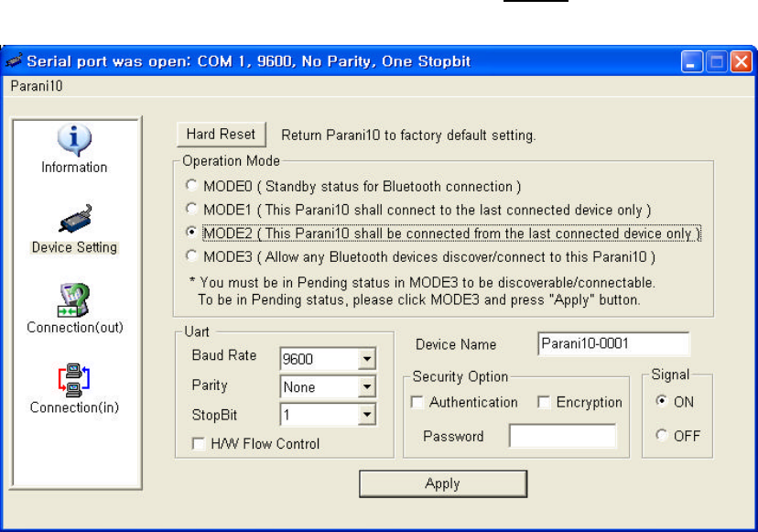Open the Baud Rate dropdown

(x=367, y=359)
